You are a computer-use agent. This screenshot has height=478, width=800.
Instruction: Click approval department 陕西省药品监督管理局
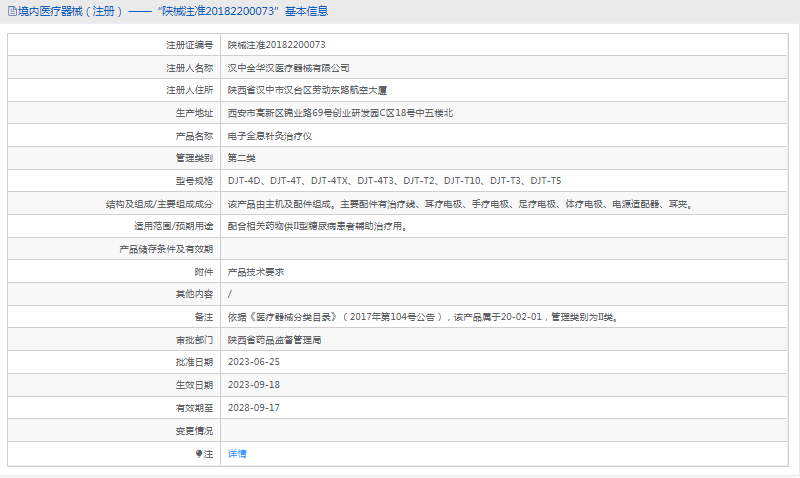(275, 340)
